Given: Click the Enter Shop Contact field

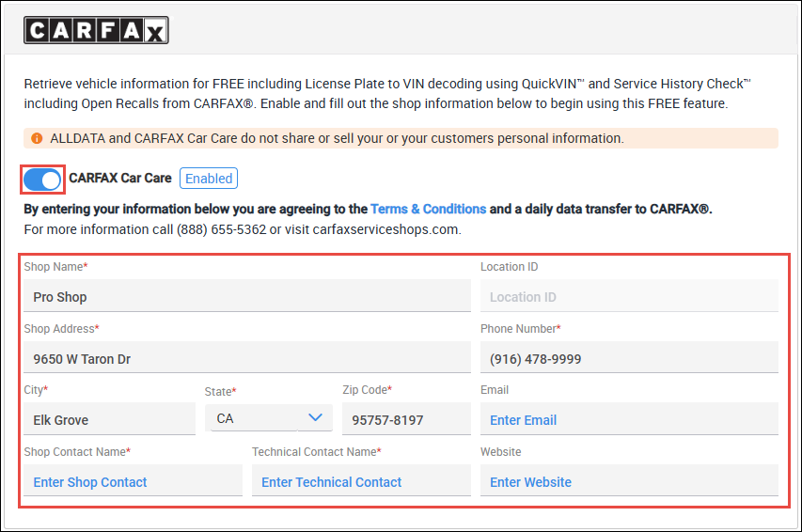Looking at the screenshot, I should pos(132,481).
